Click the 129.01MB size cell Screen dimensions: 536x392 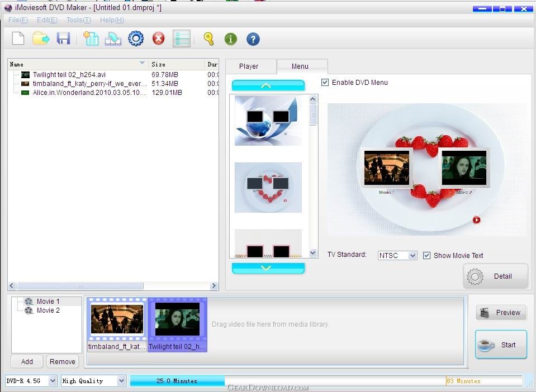pos(167,93)
